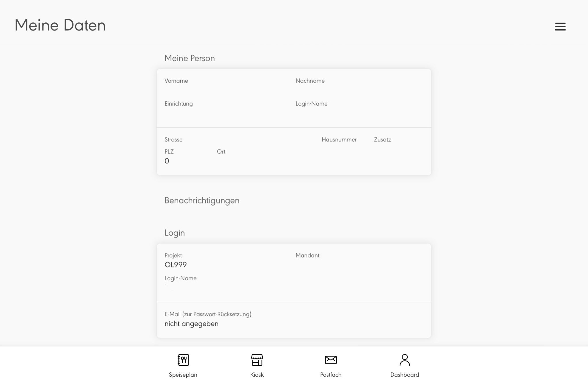The height and width of the screenshot is (389, 588).
Task: Open Speiseplan via its notebook icon
Action: [183, 359]
